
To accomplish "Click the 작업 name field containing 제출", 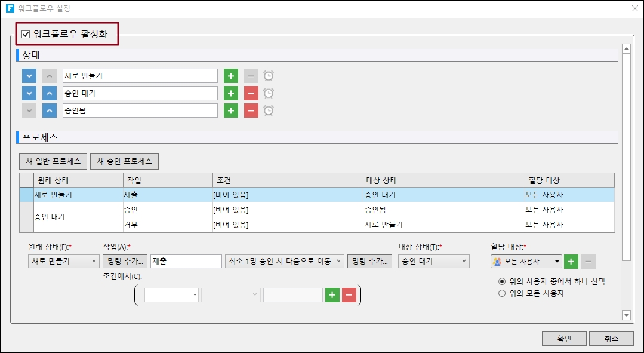I will (186, 262).
